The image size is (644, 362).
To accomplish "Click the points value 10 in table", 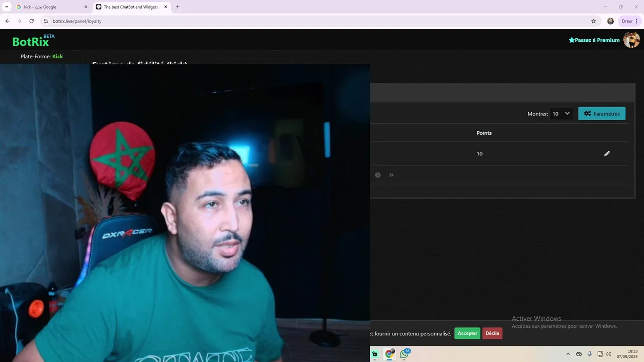I will pyautogui.click(x=479, y=154).
